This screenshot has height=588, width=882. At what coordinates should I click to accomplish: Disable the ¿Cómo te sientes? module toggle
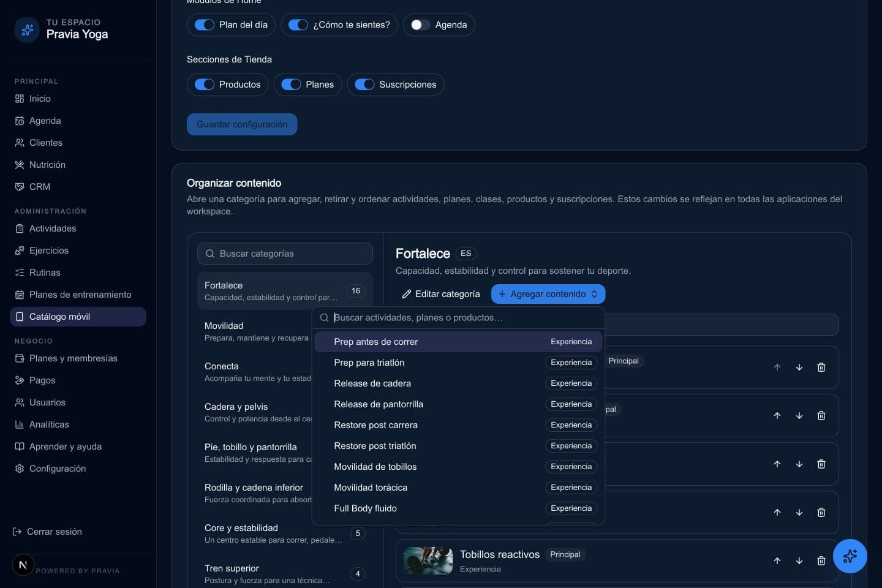298,25
